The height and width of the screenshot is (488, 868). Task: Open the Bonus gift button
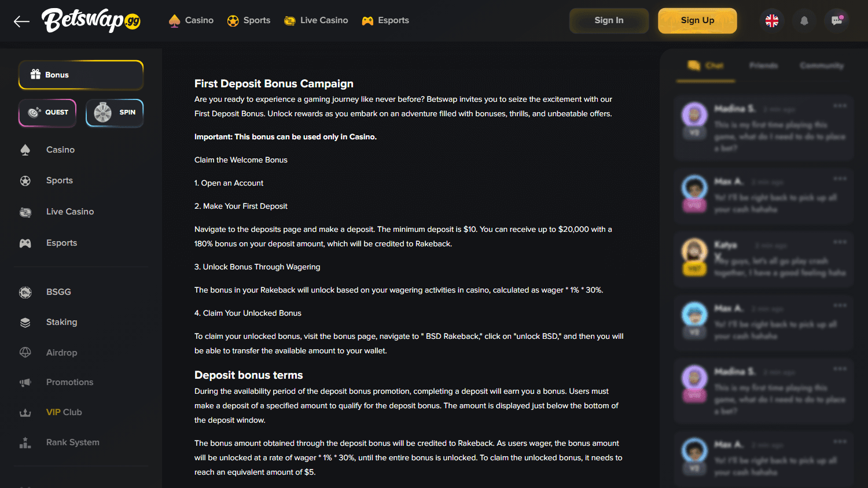81,75
